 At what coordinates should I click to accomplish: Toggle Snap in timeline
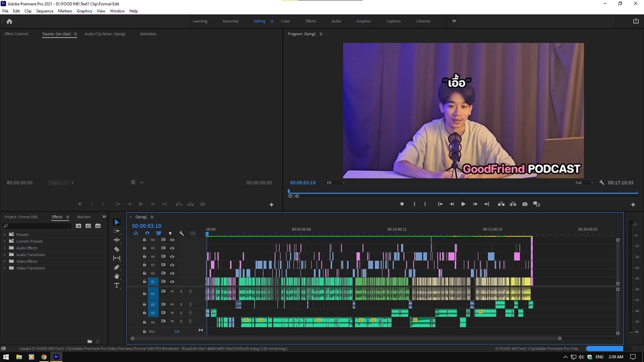[x=147, y=233]
